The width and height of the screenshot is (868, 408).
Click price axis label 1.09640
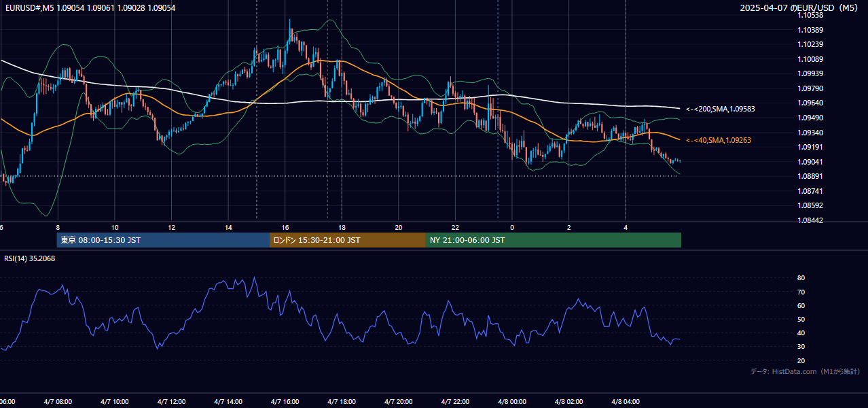point(810,103)
